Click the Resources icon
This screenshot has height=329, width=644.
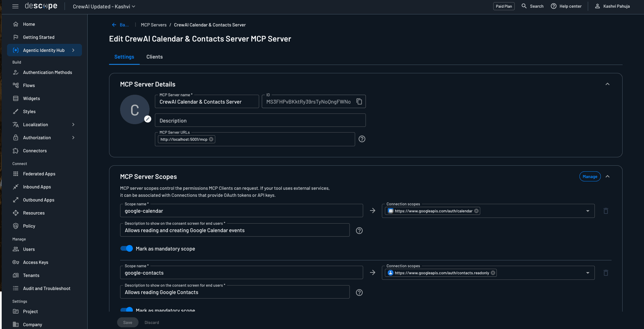point(16,213)
